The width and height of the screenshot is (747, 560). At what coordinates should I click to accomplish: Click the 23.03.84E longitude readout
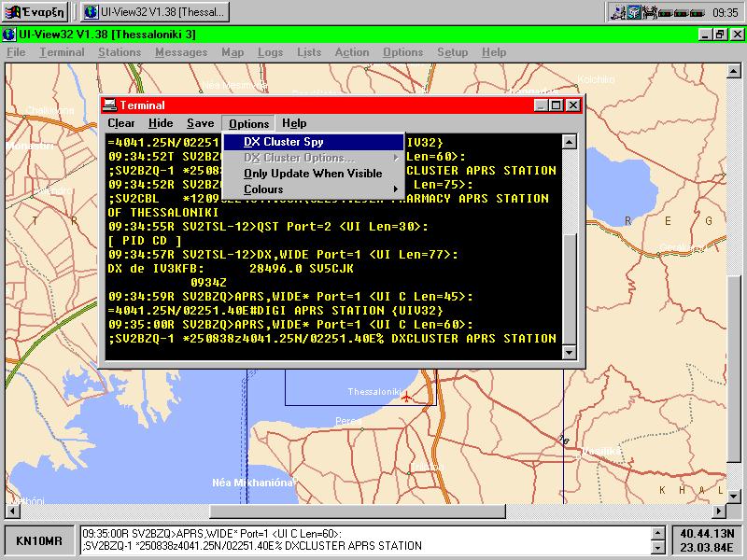pos(707,547)
